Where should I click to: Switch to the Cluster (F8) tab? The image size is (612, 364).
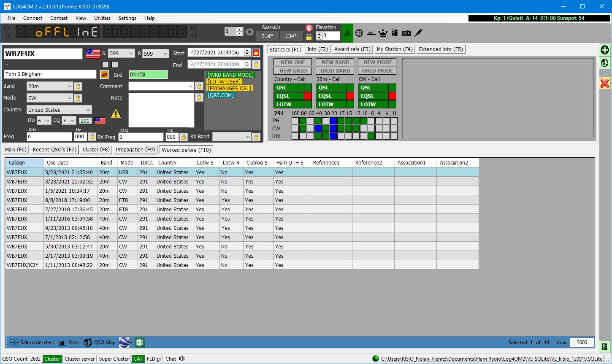tap(96, 150)
